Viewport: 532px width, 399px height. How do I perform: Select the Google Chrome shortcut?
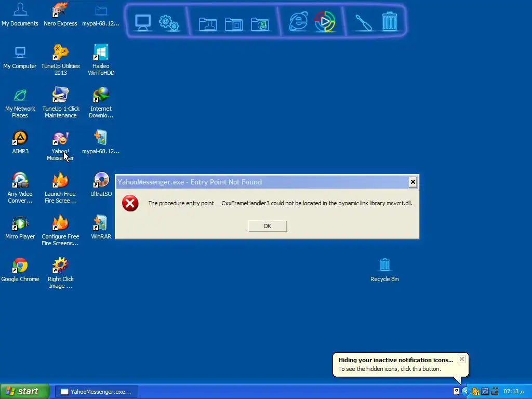(x=20, y=270)
